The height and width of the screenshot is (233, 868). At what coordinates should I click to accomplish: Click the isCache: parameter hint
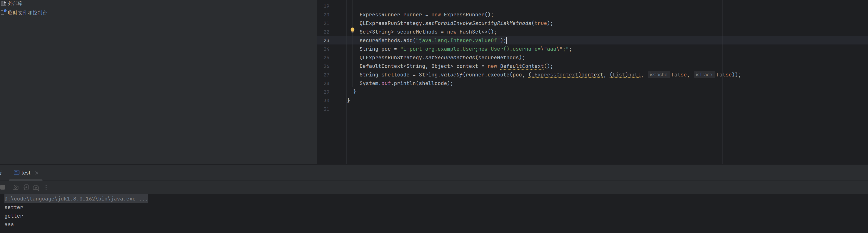pyautogui.click(x=659, y=75)
